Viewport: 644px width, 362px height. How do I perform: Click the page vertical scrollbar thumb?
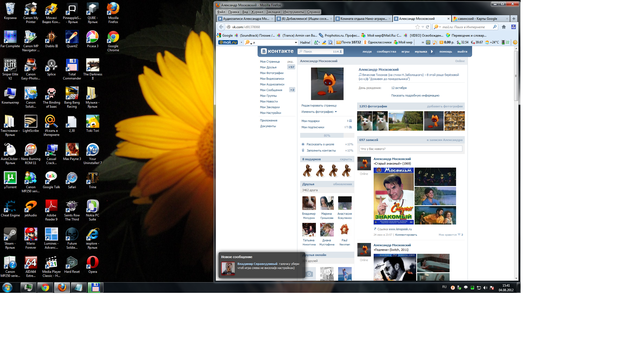(x=516, y=76)
